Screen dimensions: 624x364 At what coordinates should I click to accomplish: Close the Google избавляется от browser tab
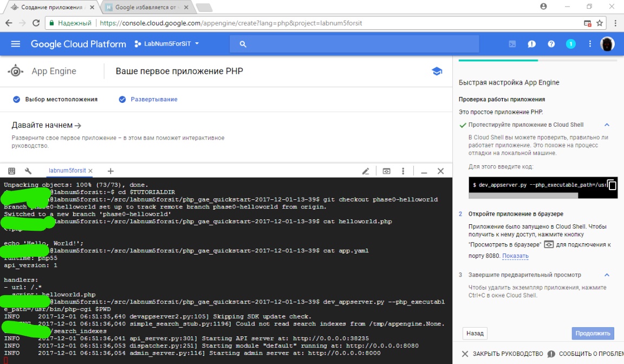(187, 7)
